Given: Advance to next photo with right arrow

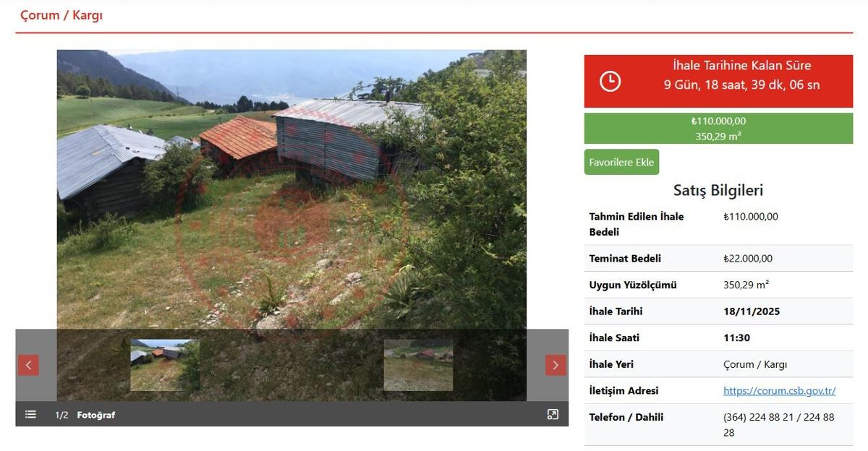Looking at the screenshot, I should click(556, 365).
